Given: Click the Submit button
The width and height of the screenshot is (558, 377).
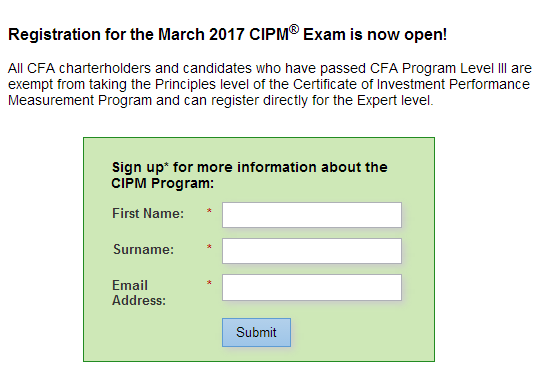Looking at the screenshot, I should click(x=256, y=333).
